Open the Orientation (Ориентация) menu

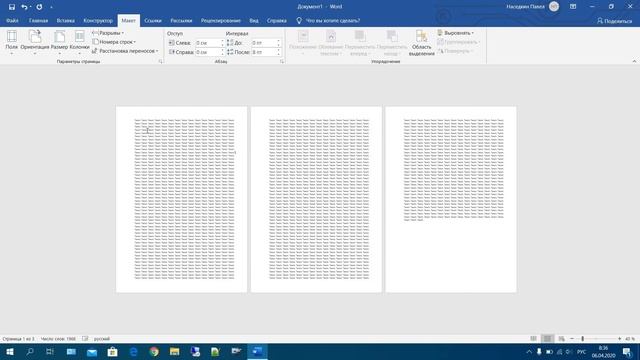(35, 42)
